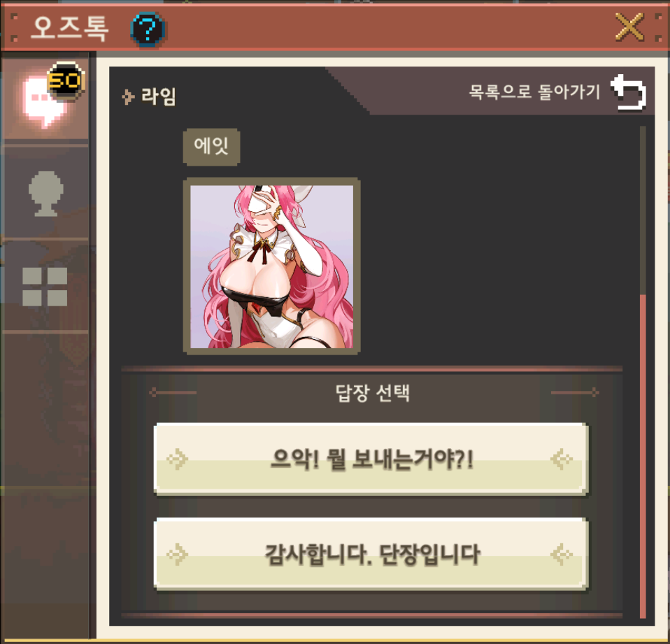670x644 pixels.
Task: Click the arrow icon beside 라임
Action: tap(128, 96)
